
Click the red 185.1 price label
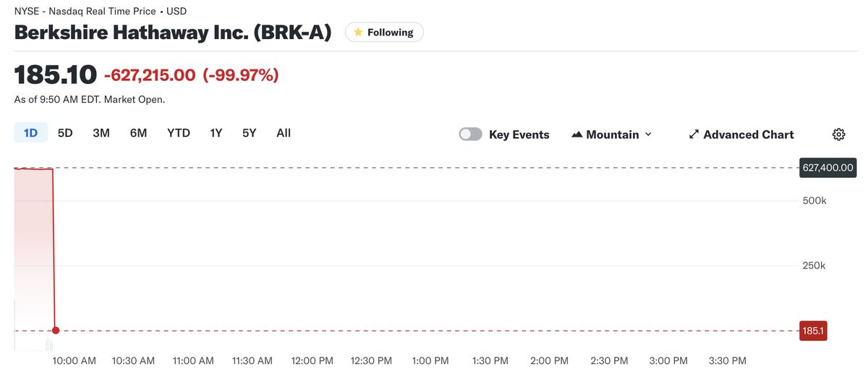(813, 331)
